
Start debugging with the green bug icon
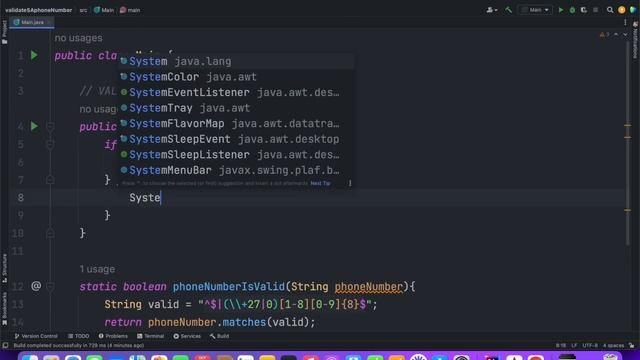tap(572, 10)
